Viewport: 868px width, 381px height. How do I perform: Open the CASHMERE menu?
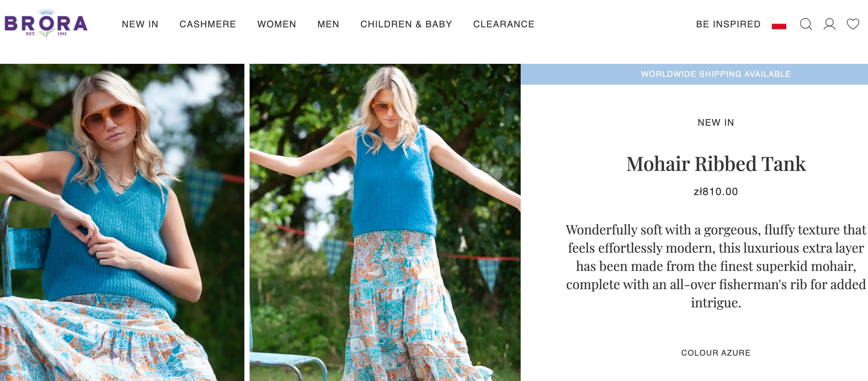click(x=208, y=24)
